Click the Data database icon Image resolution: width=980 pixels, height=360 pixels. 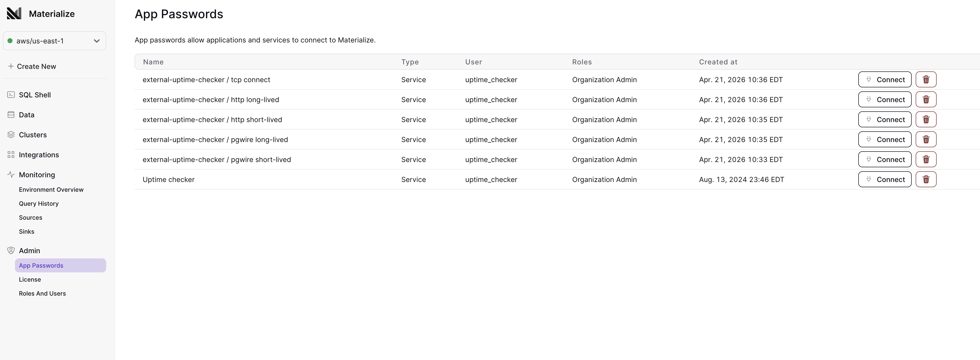point(11,115)
